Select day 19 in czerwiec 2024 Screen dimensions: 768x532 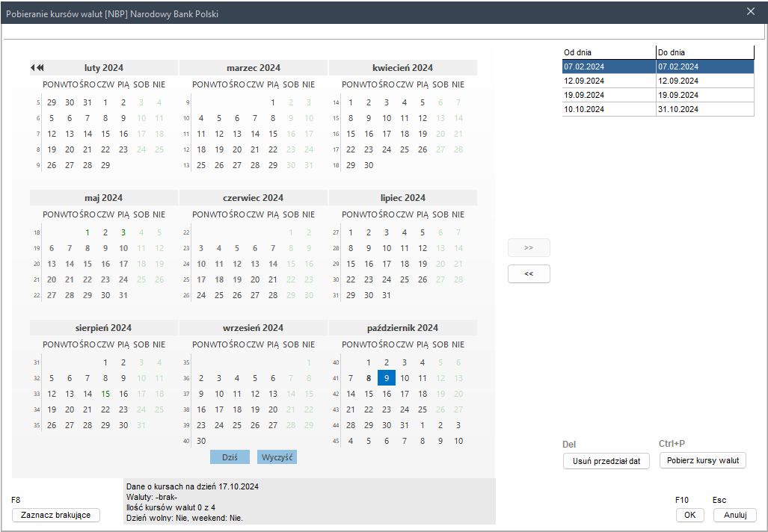237,279
